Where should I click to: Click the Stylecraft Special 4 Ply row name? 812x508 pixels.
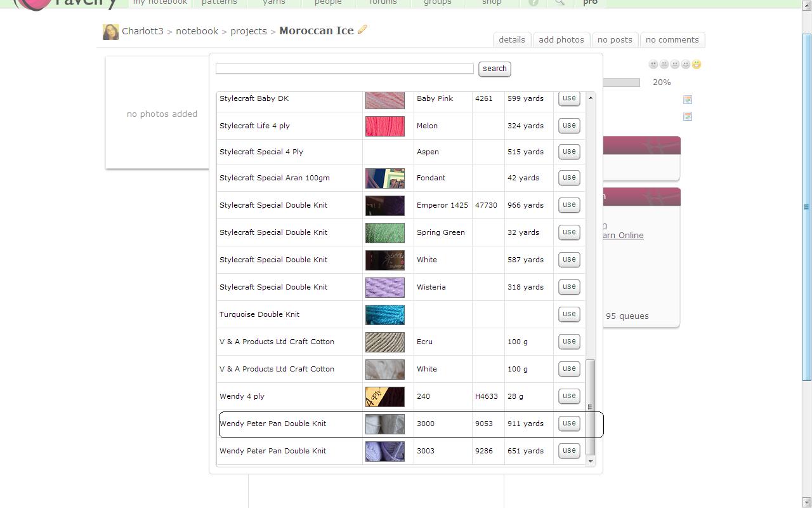coord(261,152)
